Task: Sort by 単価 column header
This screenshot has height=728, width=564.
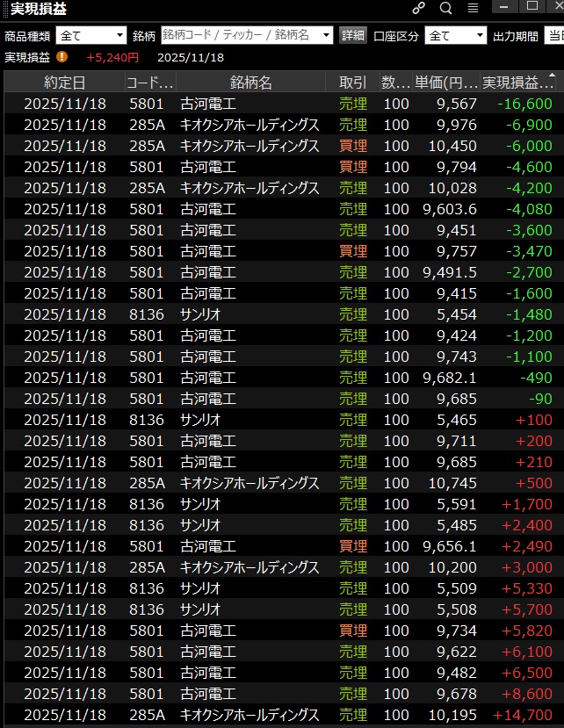Action: 446,83
